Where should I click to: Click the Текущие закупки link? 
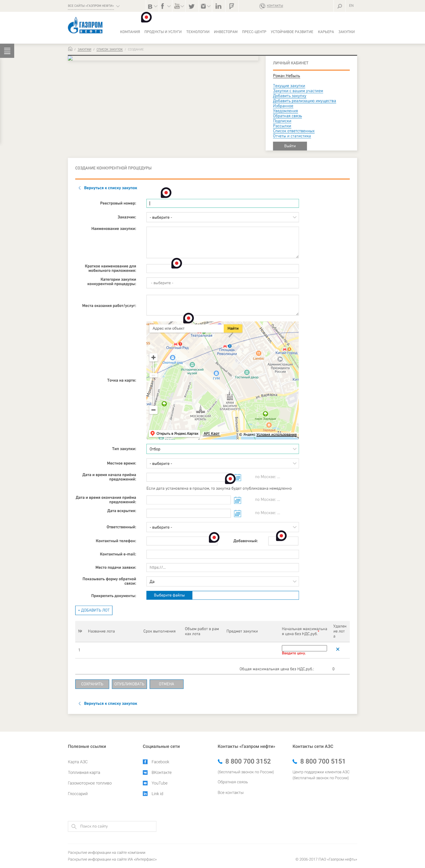(289, 86)
